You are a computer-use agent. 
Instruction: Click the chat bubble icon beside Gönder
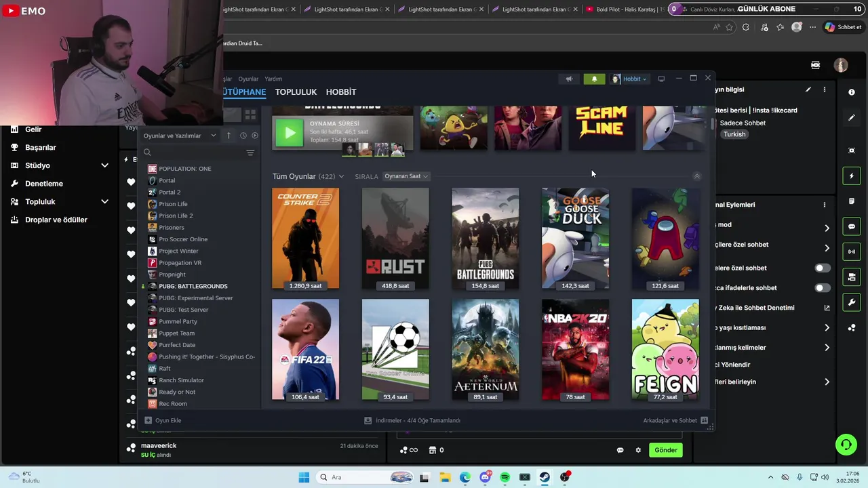pyautogui.click(x=620, y=450)
